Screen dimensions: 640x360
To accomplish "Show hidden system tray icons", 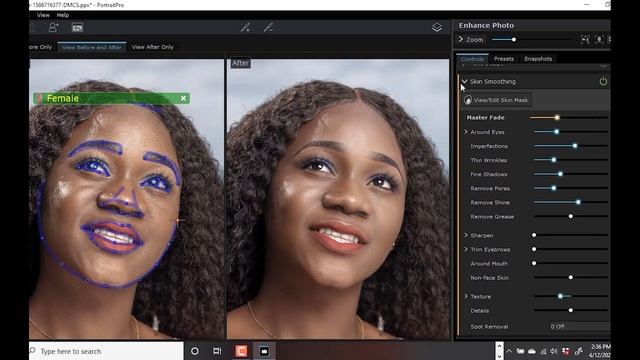I will (509, 351).
